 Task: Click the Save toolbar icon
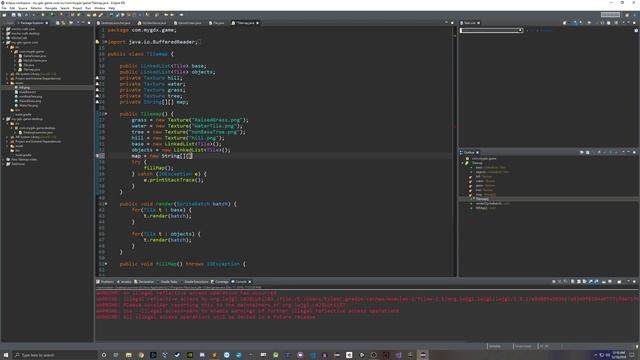(x=13, y=15)
